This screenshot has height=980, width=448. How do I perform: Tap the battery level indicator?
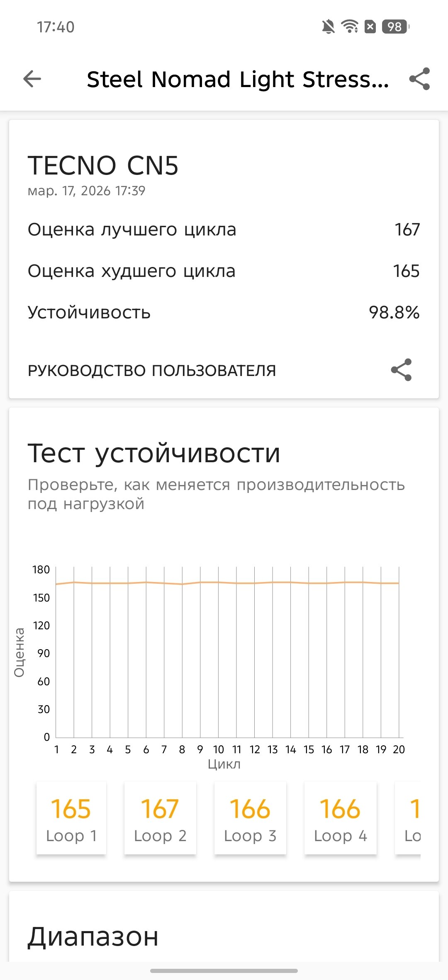coord(395,27)
